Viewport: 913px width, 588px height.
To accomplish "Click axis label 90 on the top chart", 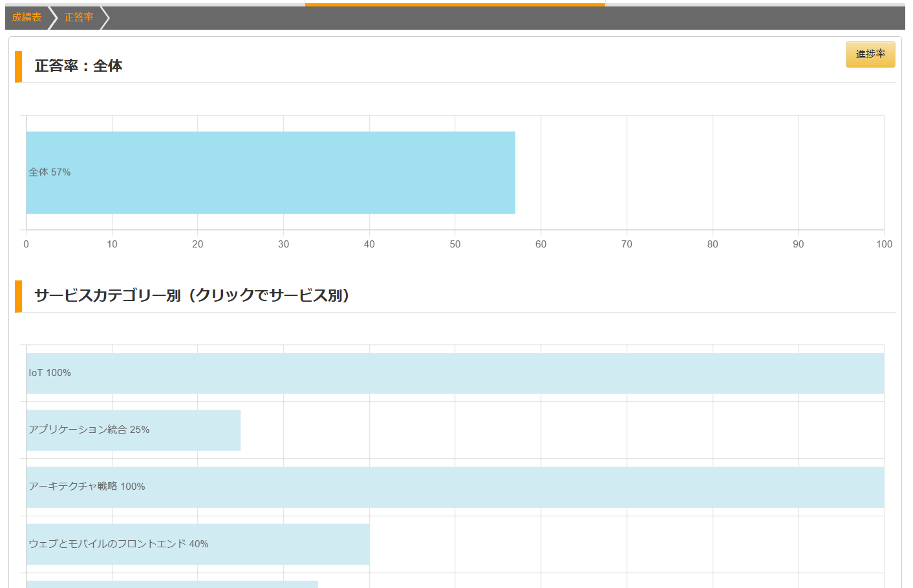I will click(799, 244).
